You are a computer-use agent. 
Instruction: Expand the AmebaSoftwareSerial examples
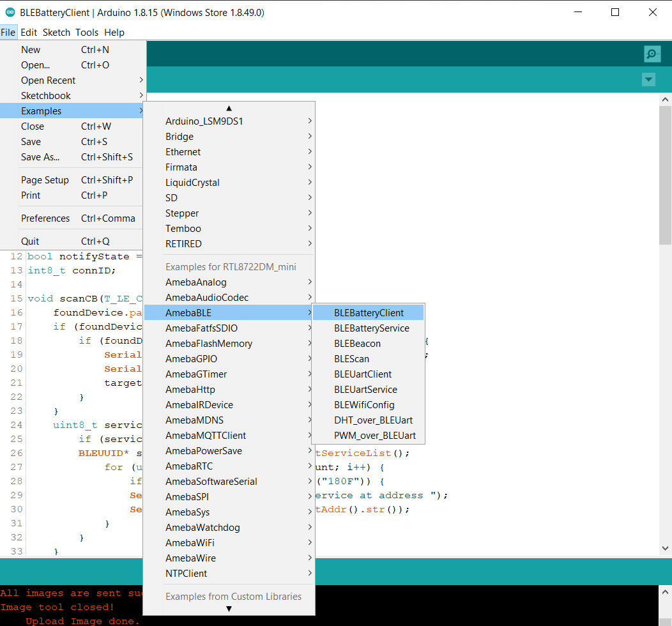229,482
